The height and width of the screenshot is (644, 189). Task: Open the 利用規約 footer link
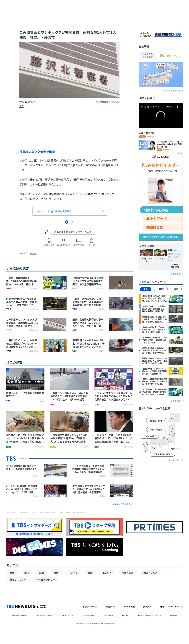coord(125,616)
